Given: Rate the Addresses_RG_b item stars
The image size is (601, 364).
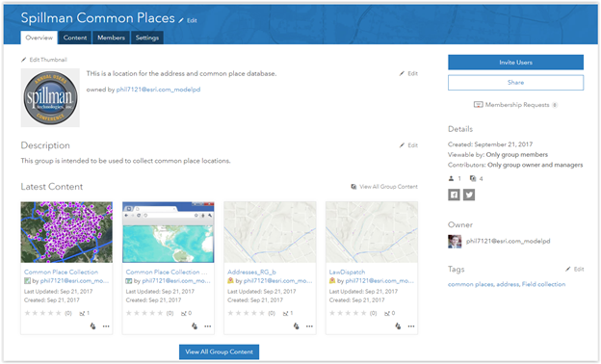Looking at the screenshot, I should (x=246, y=313).
